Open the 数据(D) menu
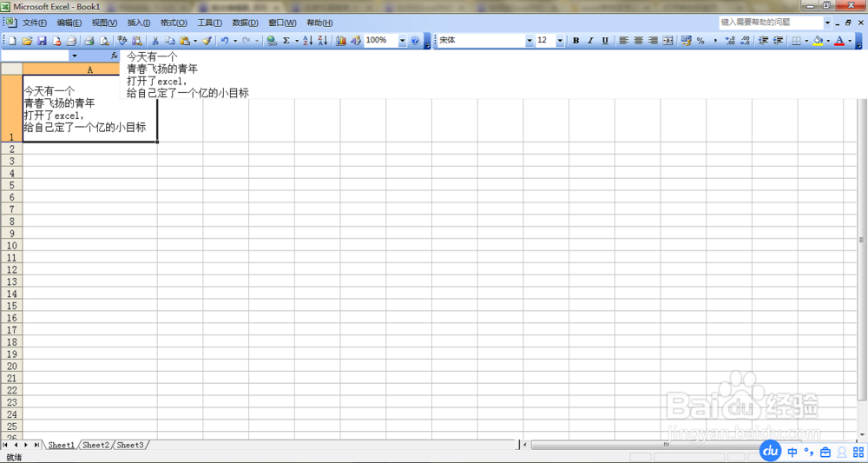 pos(246,23)
